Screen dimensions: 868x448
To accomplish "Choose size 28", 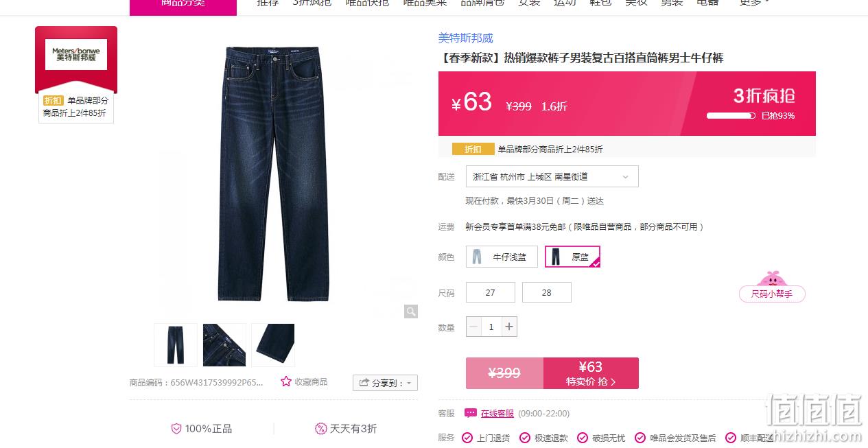I will 547,292.
